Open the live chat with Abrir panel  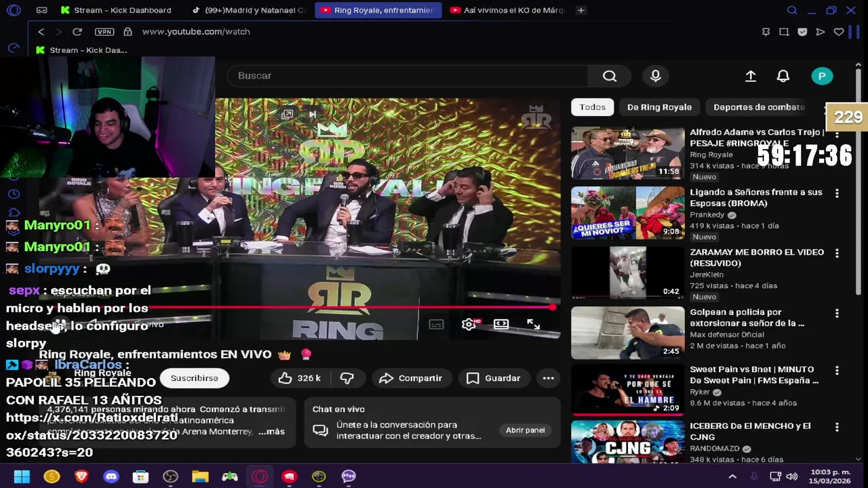(525, 430)
